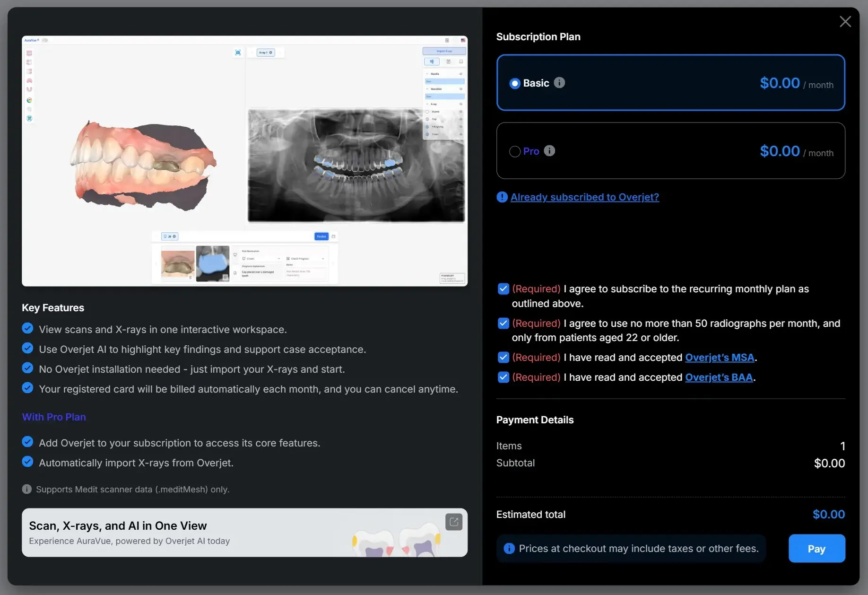Click the checkmark icon beside 'View scans and X-rays'
The image size is (868, 595).
28,328
